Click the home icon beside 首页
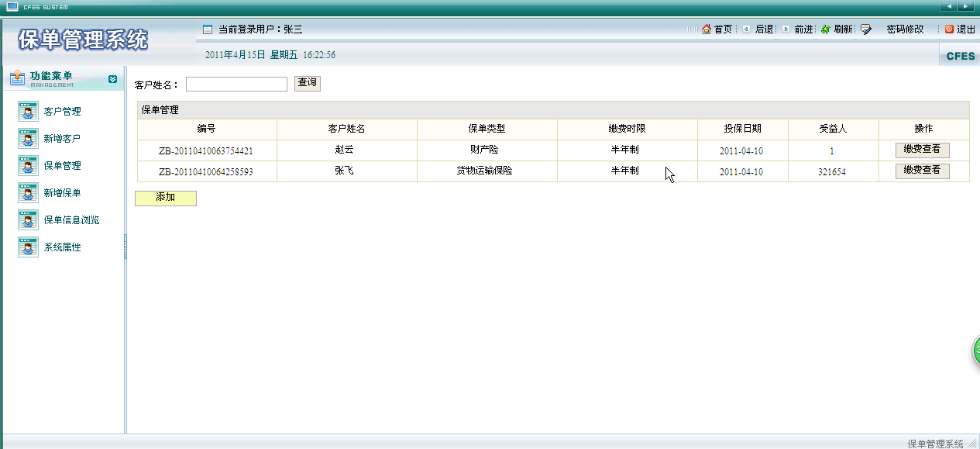 click(707, 29)
